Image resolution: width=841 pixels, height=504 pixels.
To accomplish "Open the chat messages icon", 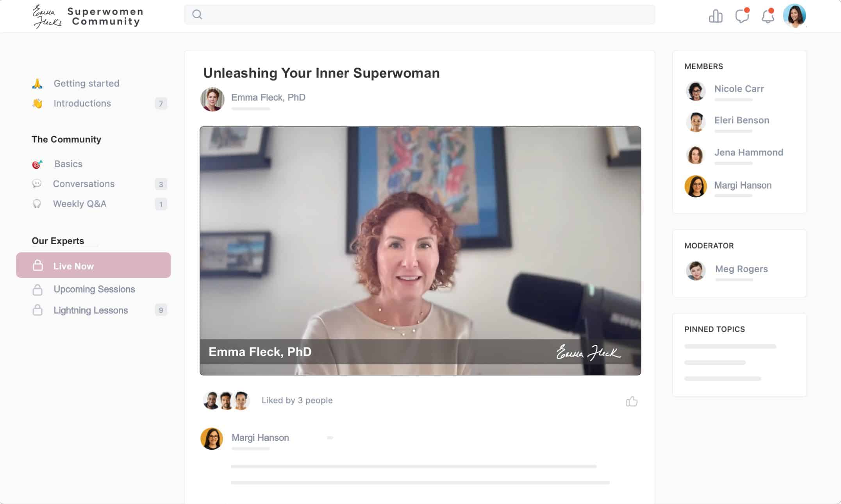I will [741, 16].
